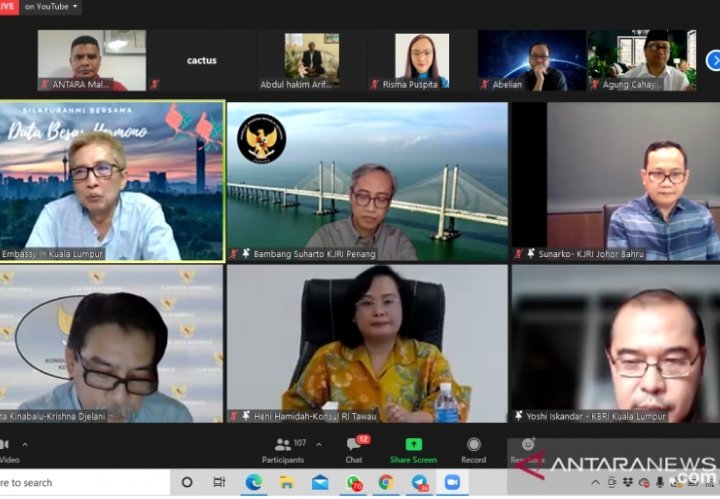
Task: Open Google Chrome from the taskbar
Action: coord(386,482)
